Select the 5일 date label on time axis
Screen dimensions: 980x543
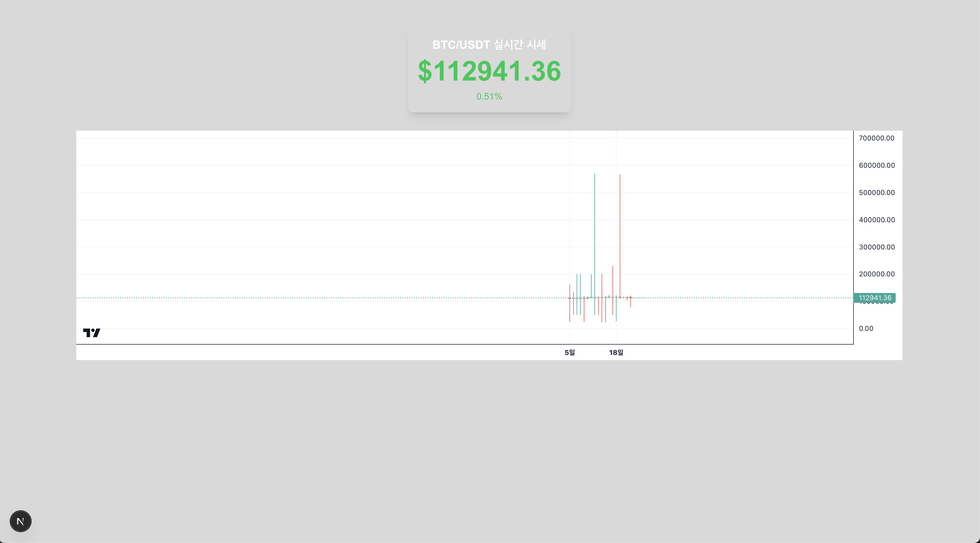[569, 353]
